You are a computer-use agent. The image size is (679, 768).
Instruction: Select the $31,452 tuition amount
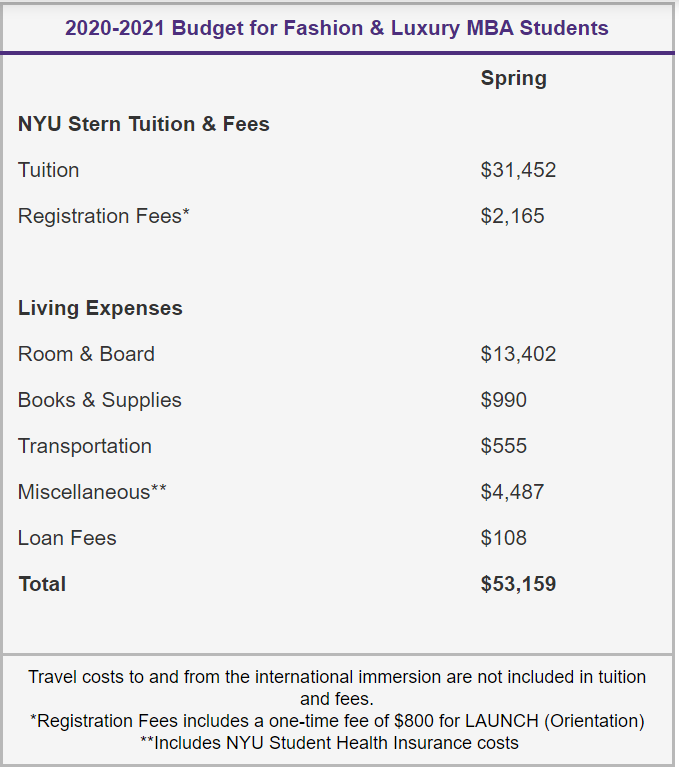518,170
